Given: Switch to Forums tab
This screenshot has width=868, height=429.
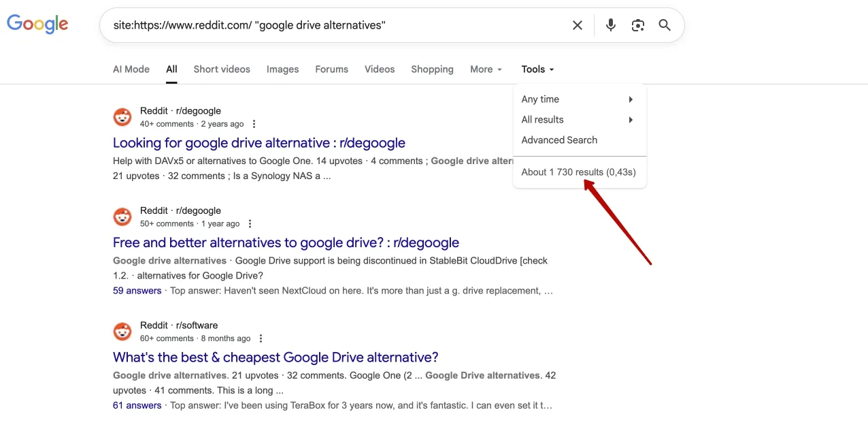Looking at the screenshot, I should coord(332,69).
